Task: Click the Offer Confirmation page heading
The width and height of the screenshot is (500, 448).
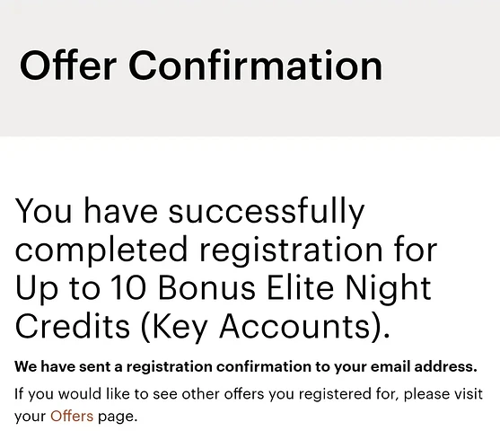Action: coord(201,66)
